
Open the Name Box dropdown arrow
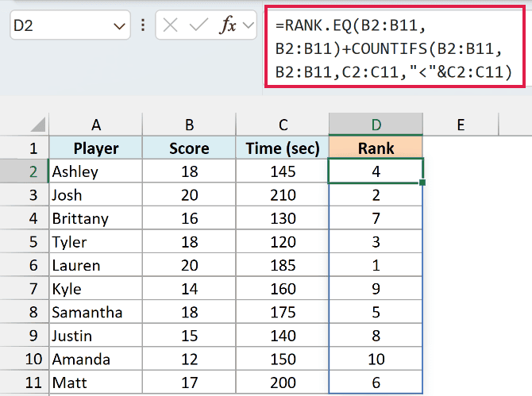pyautogui.click(x=119, y=26)
